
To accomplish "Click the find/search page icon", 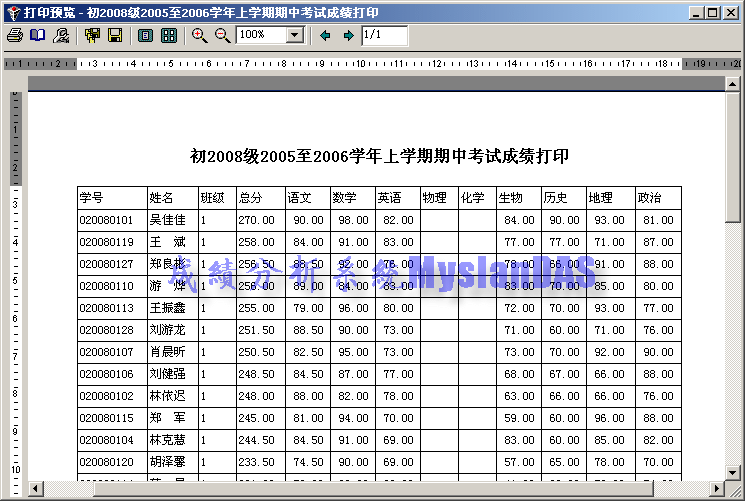I will [x=61, y=35].
